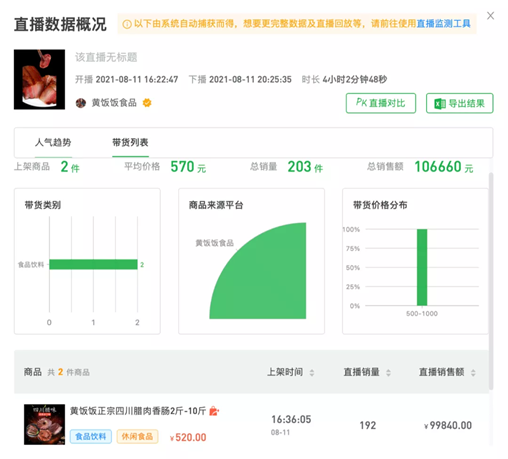
Task: Click the 500-1000 price distribution bar
Action: [x=422, y=267]
